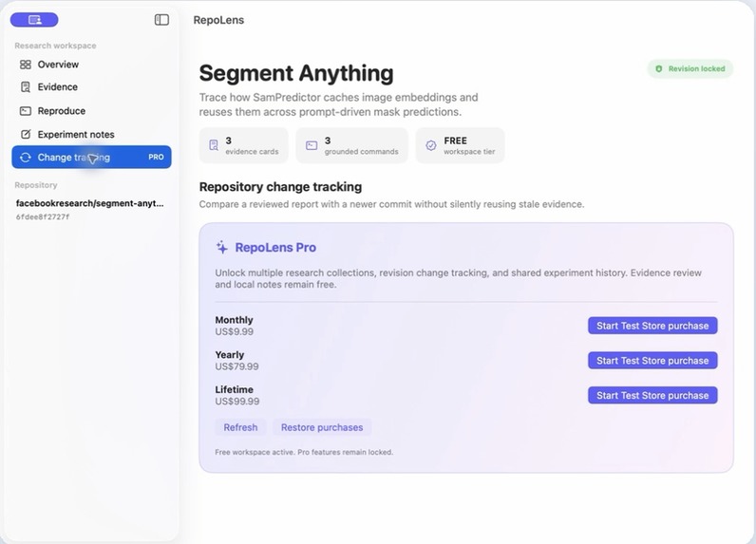Image resolution: width=756 pixels, height=544 pixels.
Task: Click the RepoLens Pro heading
Action: [275, 248]
